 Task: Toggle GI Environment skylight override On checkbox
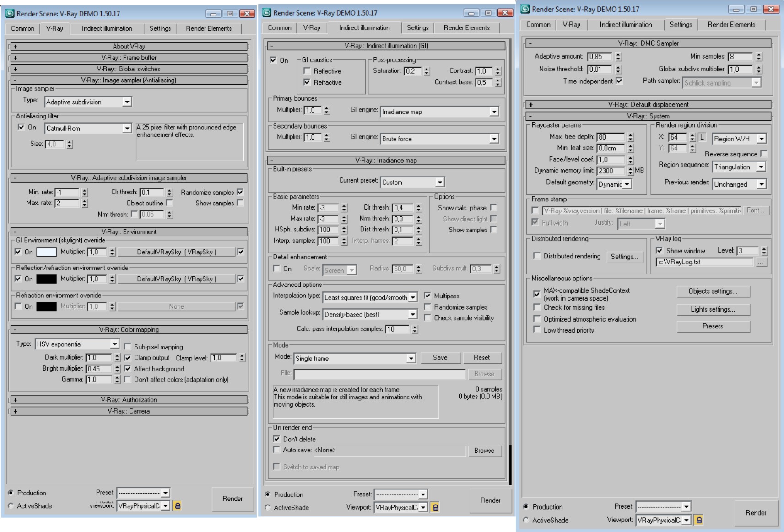point(18,252)
